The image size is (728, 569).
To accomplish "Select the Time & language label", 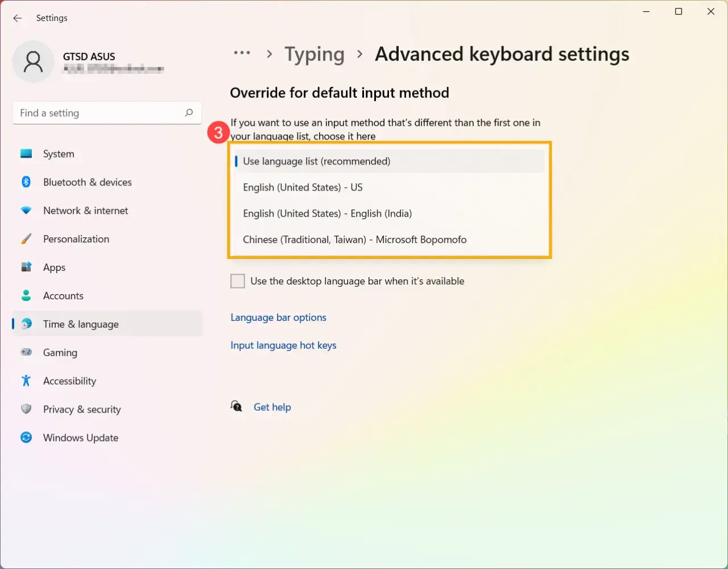I will [x=81, y=324].
